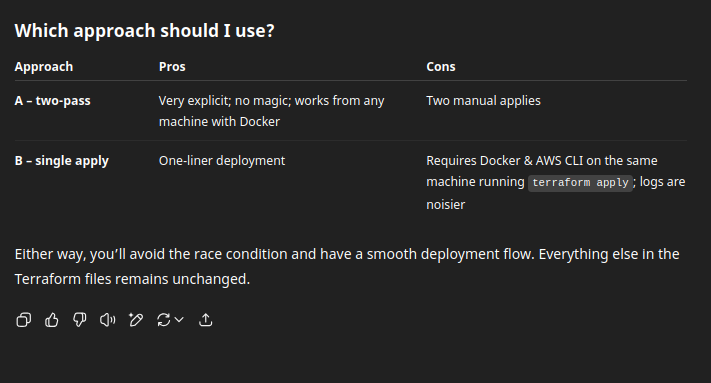Mark the response with thumbs down
The height and width of the screenshot is (383, 711).
(x=79, y=320)
